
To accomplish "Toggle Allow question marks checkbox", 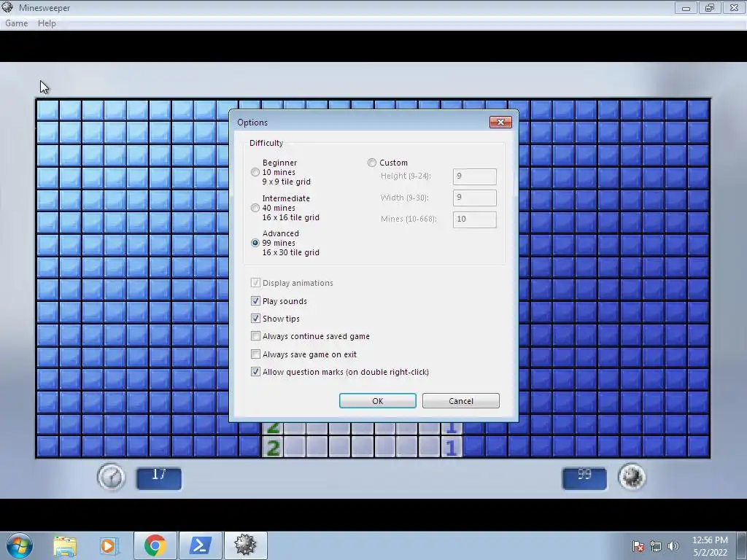I will 255,372.
